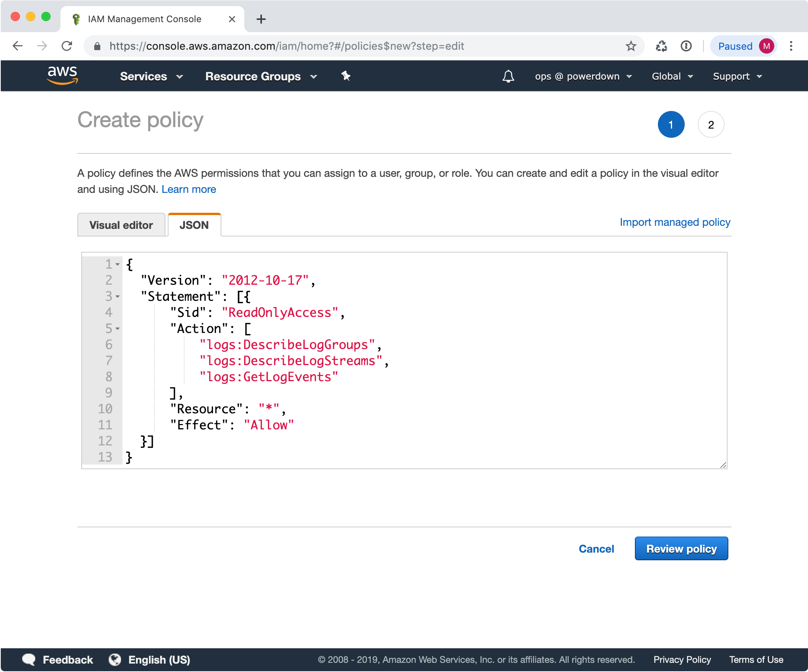The width and height of the screenshot is (808, 672).
Task: Click the editor resize handle corner
Action: 723,465
